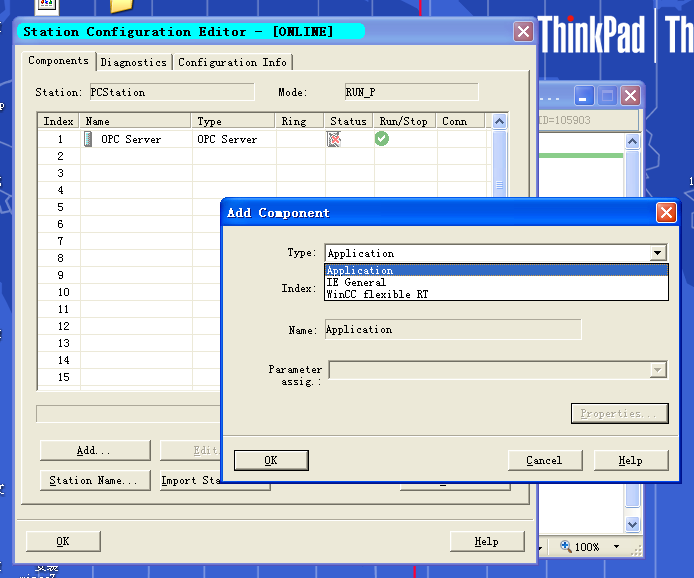
Task: Close the Station Configuration Editor window
Action: tap(523, 32)
